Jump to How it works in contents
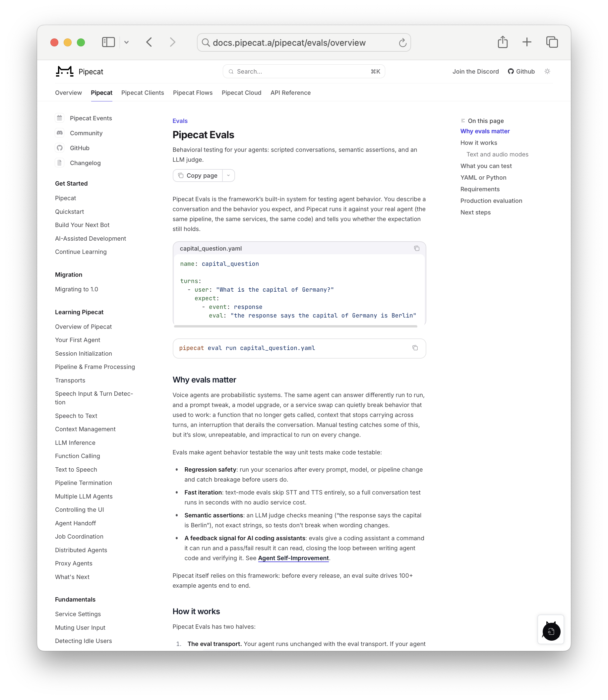 click(478, 143)
